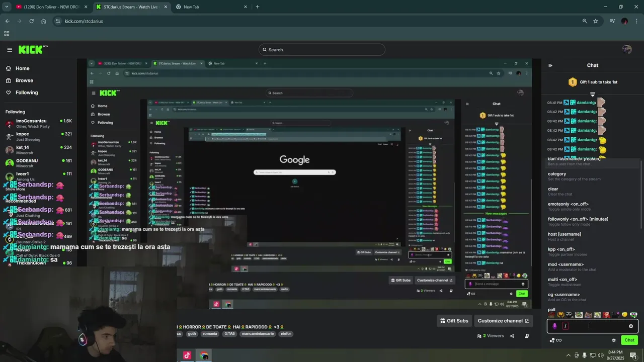The height and width of the screenshot is (362, 644).
Task: Open the Chrome tab search dropdown
Action: [7, 7]
